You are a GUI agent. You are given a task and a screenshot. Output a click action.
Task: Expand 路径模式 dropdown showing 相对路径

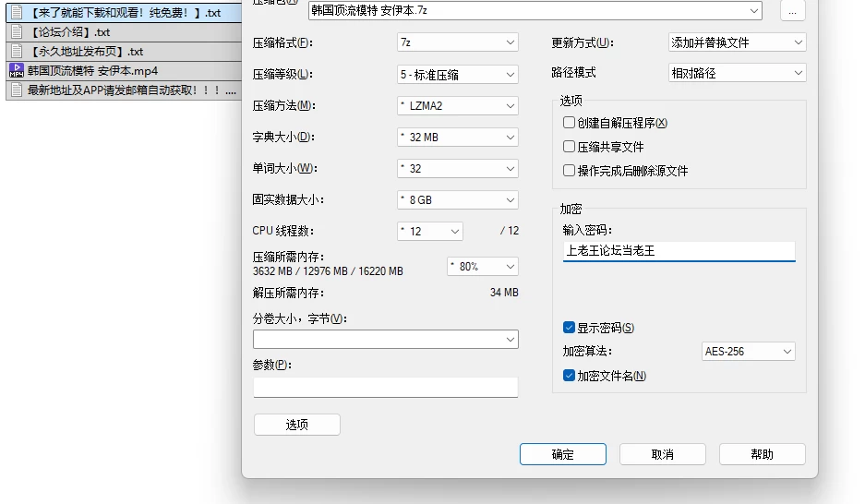point(737,73)
